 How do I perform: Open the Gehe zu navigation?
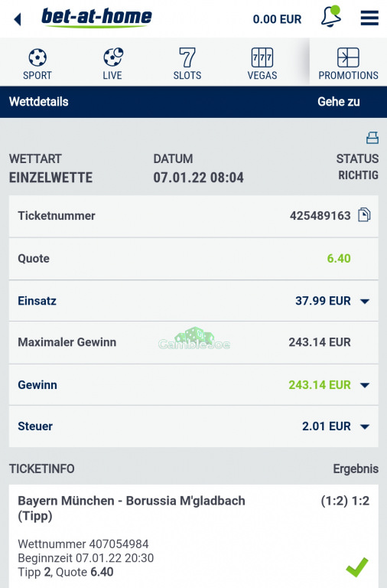click(339, 102)
